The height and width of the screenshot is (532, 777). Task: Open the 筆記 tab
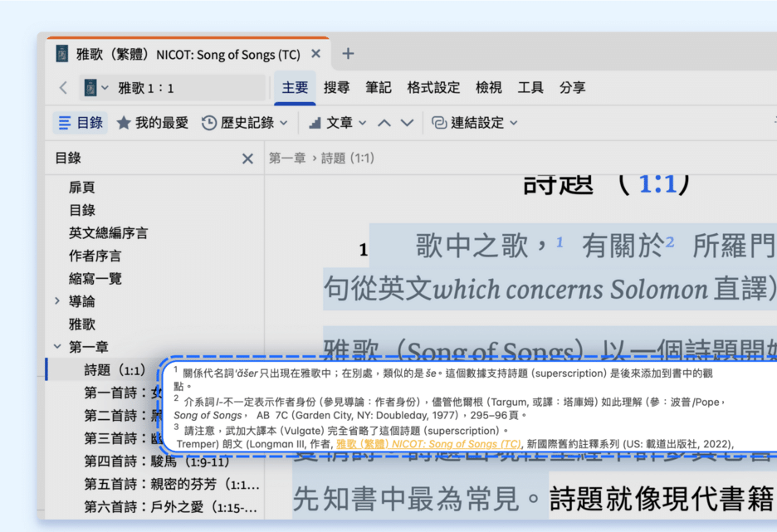click(378, 88)
